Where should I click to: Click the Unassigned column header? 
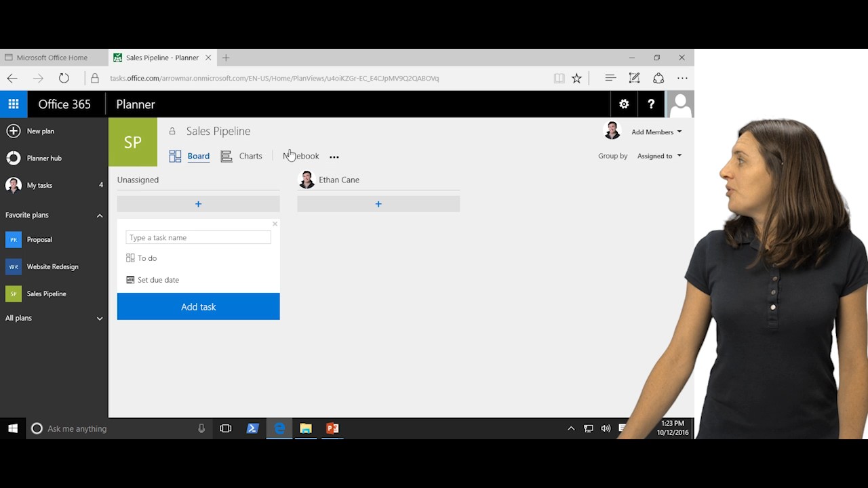(x=138, y=180)
